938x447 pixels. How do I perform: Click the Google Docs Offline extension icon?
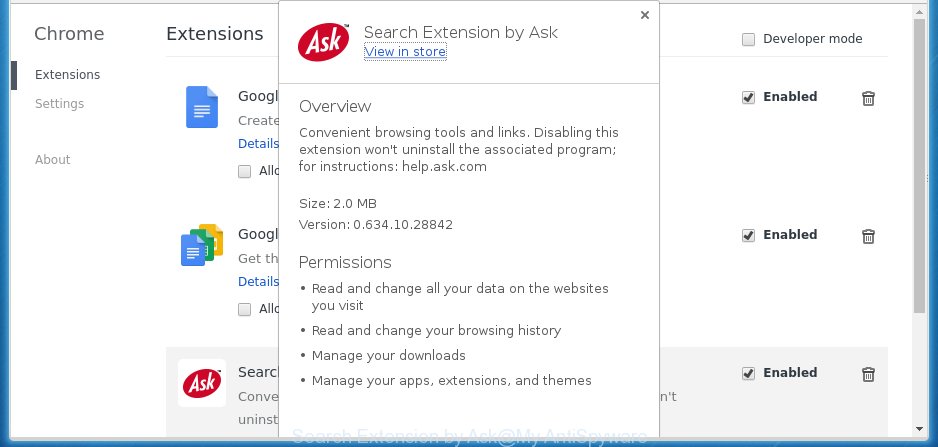[x=202, y=245]
